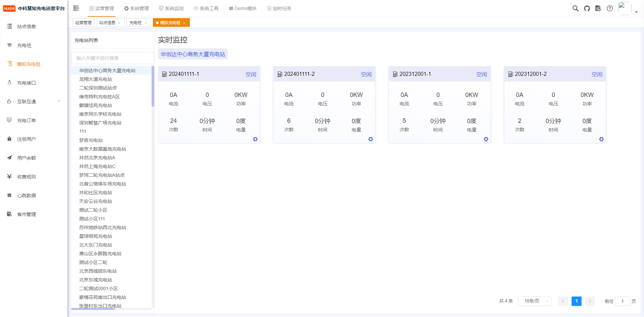Open the 10条/页 page size dropdown
The image size is (644, 317).
534,301
